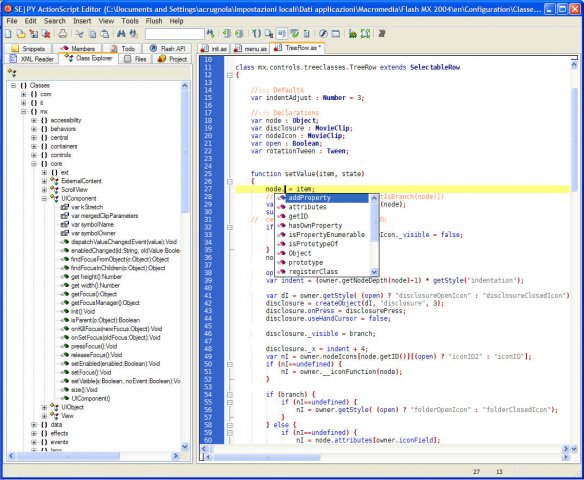Switch to the XML Reader tab
The image size is (584, 480).
[32, 59]
